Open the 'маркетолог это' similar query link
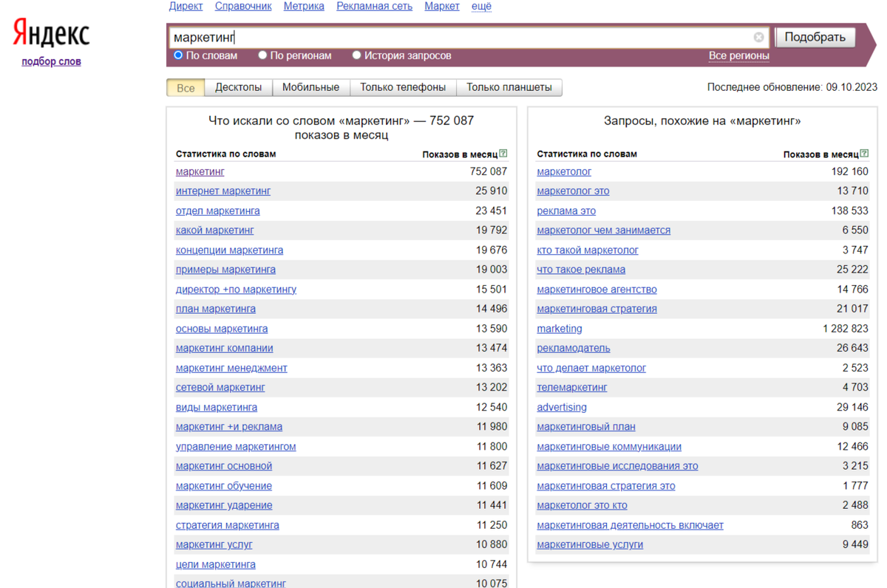 (574, 191)
